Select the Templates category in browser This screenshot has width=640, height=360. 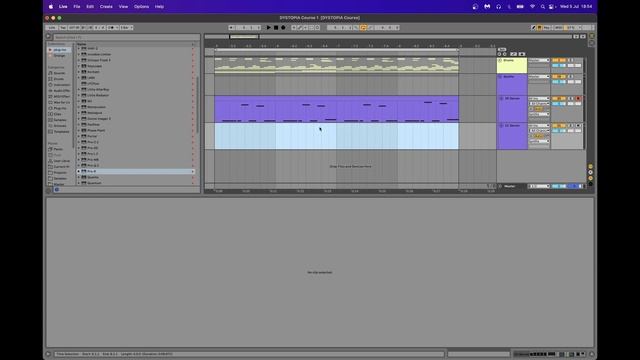pos(61,132)
